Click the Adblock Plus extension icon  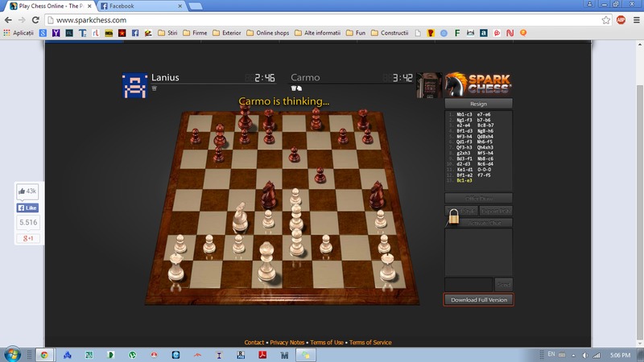[621, 19]
